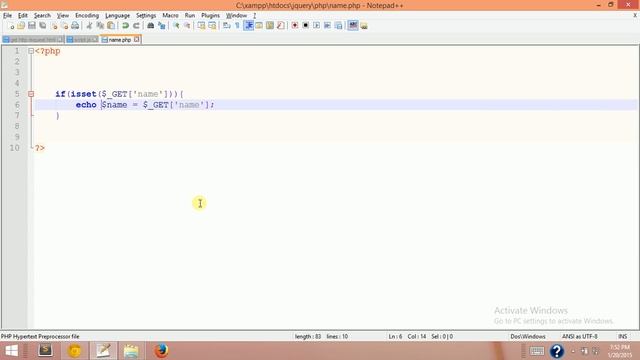Click 'PHP Hypertext Preprocessor file' status text
Image resolution: width=640 pixels, height=360 pixels.
[x=40, y=336]
